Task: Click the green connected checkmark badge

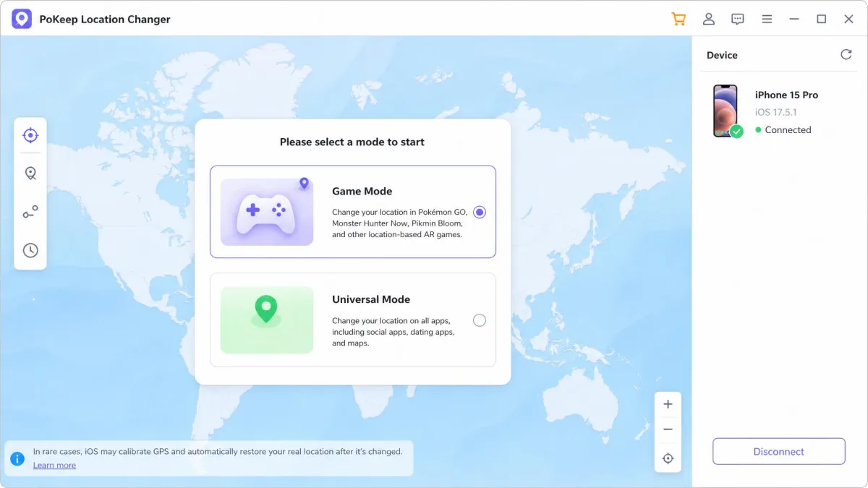Action: (736, 132)
